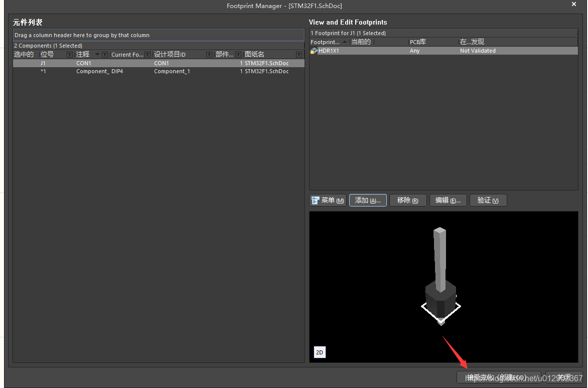Toggle sort arrow on 注释 column header
588x388 pixels.
pos(97,55)
